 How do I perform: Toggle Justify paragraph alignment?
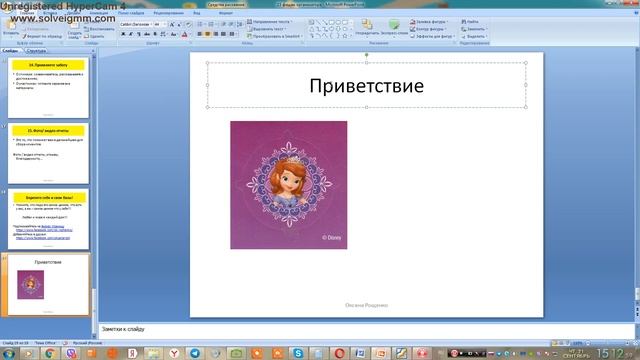pyautogui.click(x=223, y=34)
